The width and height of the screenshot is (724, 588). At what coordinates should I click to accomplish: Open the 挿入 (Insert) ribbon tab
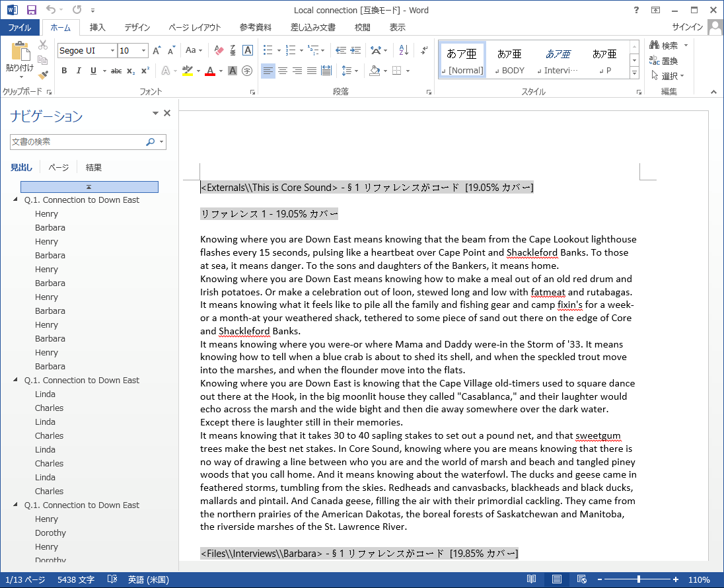coord(97,28)
